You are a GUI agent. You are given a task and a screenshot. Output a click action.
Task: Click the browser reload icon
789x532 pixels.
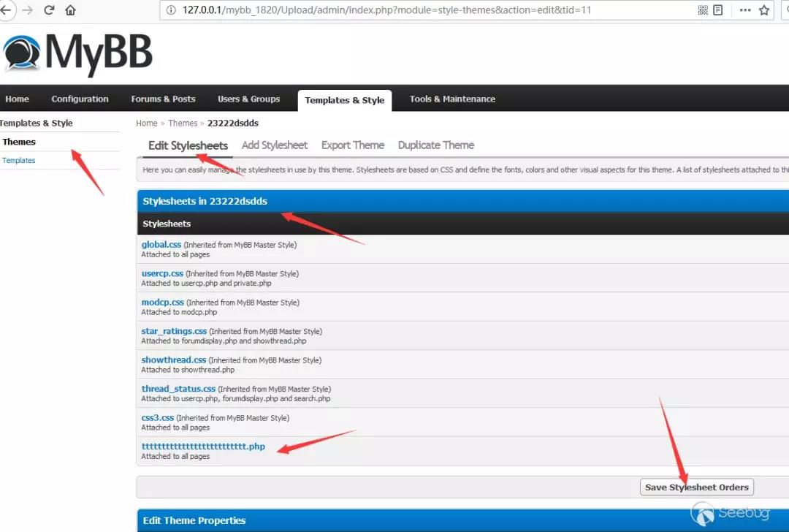point(49,10)
